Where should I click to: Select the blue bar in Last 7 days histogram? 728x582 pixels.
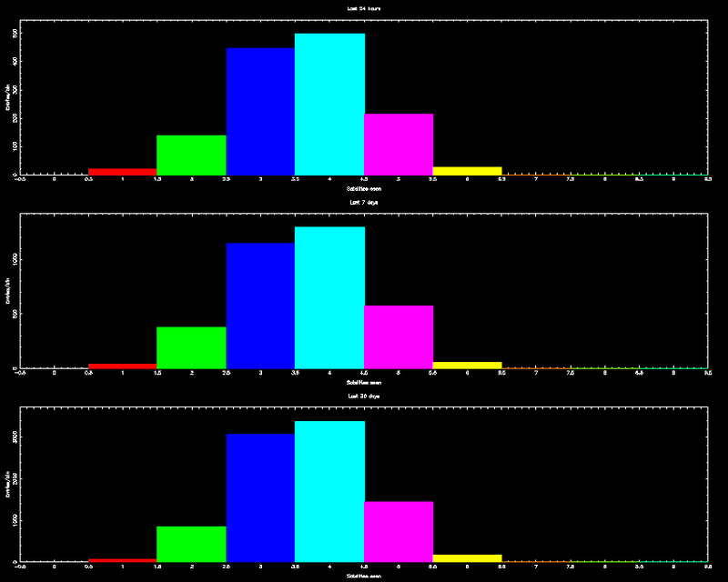point(260,306)
